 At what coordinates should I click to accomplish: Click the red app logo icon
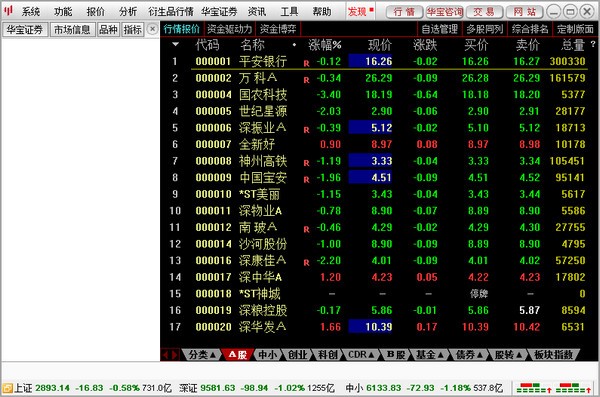(8, 11)
